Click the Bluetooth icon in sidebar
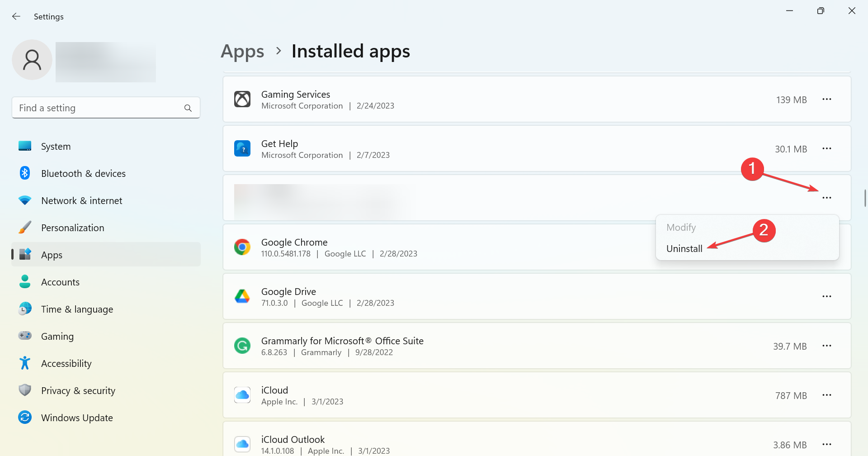868x456 pixels. (25, 173)
